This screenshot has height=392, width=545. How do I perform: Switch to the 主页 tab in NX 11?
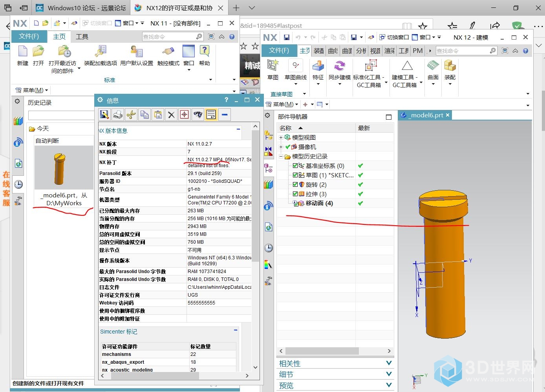coord(59,36)
